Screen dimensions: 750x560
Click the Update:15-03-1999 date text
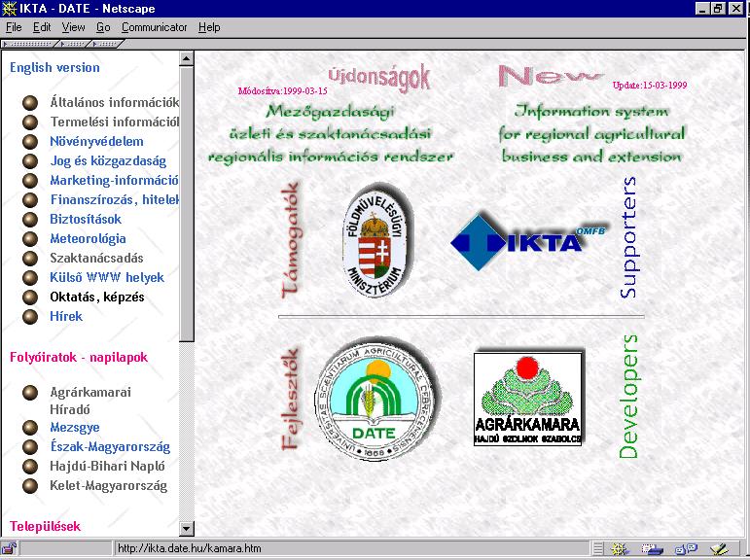(650, 86)
